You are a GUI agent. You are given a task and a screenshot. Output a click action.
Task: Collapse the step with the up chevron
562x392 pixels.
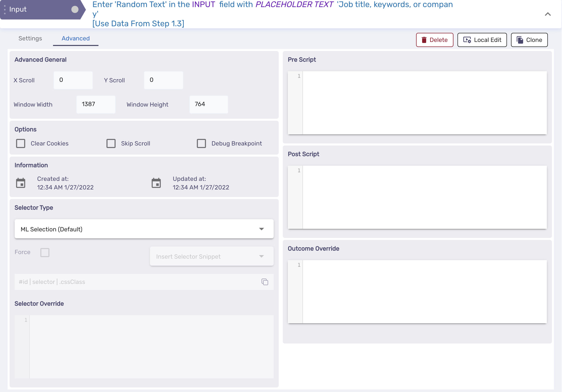[x=548, y=14]
